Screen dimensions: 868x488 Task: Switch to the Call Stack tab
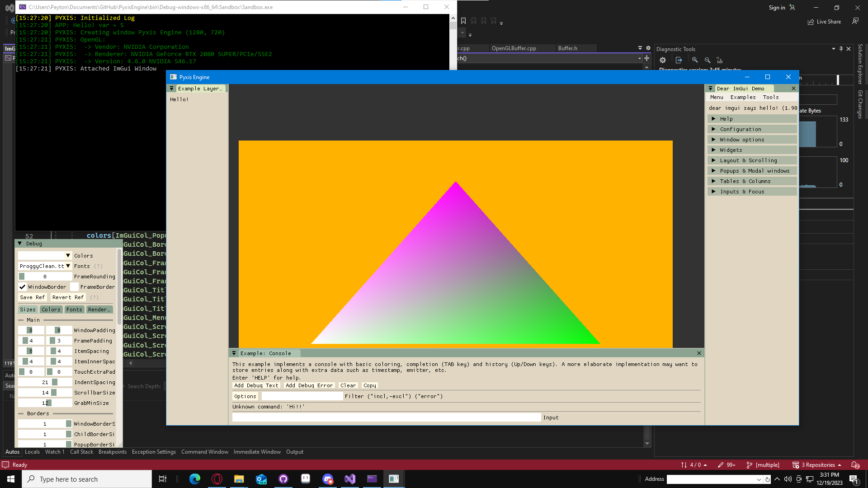(81, 452)
